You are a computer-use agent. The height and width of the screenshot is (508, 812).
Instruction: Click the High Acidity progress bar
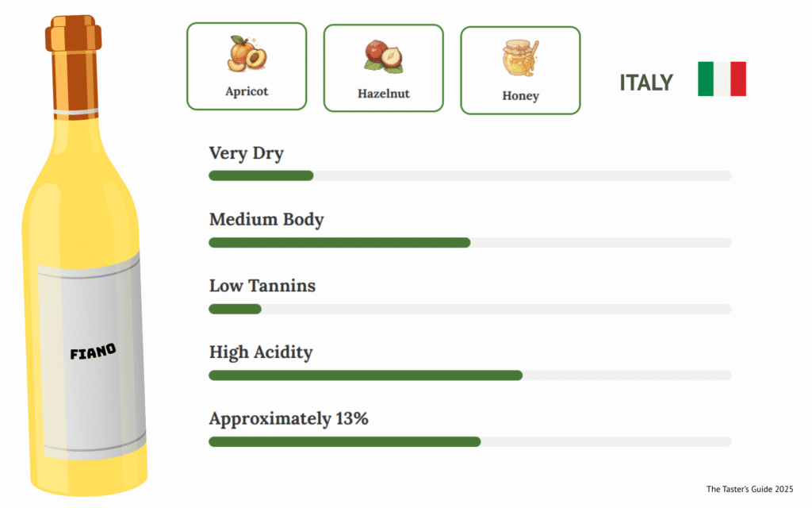coord(469,375)
